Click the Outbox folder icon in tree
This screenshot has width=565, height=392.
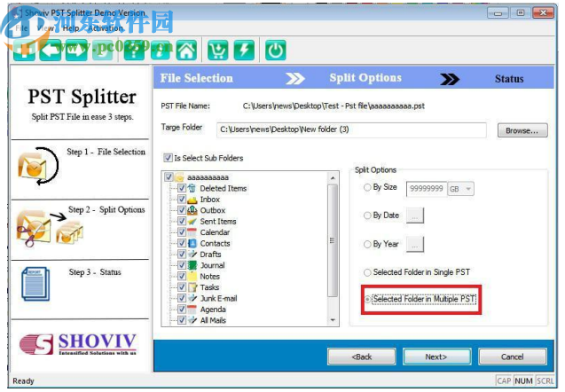[x=192, y=210]
